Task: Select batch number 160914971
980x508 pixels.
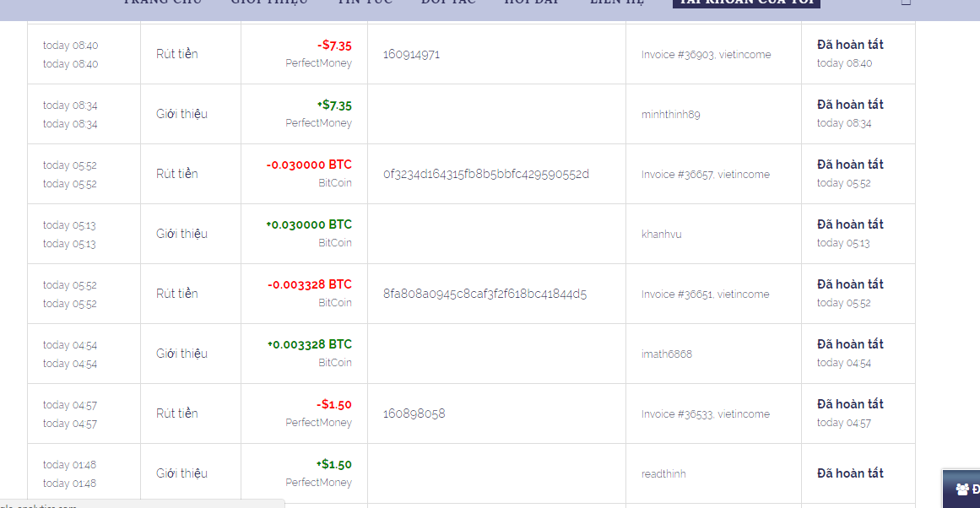Action: tap(411, 54)
